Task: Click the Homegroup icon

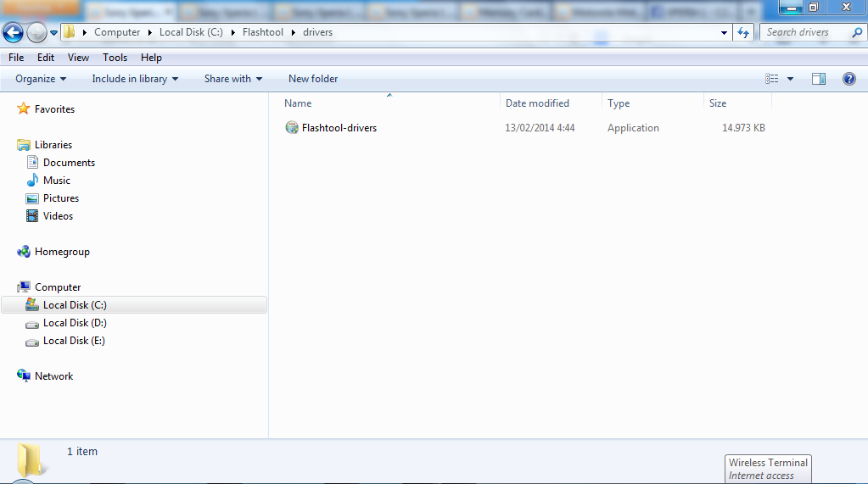Action: [x=23, y=252]
